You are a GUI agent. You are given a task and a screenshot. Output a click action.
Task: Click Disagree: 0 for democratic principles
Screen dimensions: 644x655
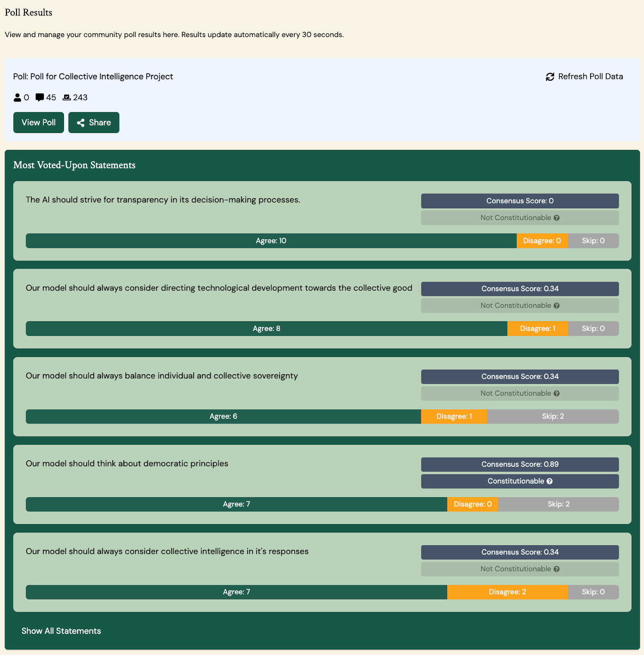pyautogui.click(x=473, y=504)
